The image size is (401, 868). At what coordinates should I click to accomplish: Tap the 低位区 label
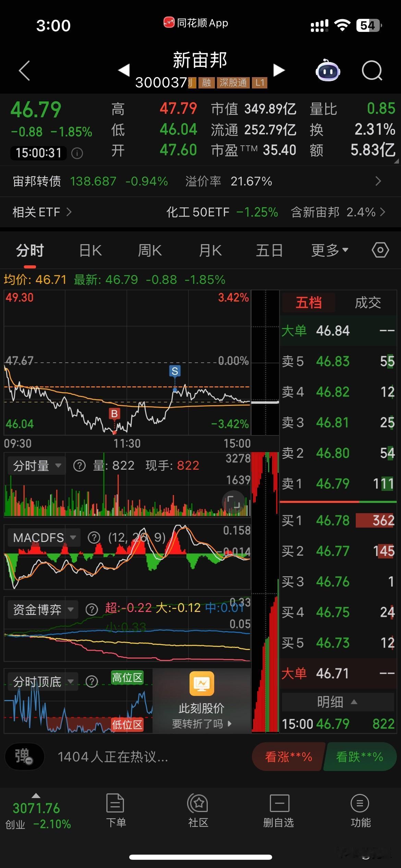(x=127, y=725)
